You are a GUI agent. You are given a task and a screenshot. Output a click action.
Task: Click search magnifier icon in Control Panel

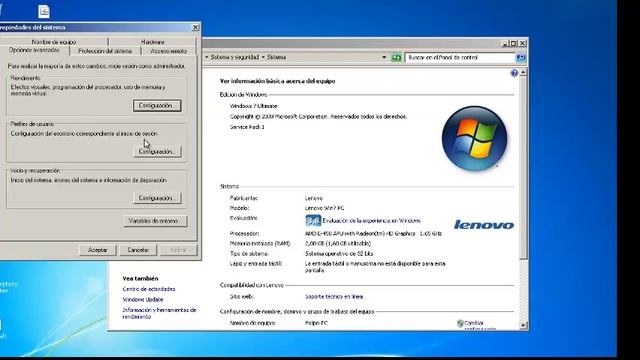pos(520,58)
